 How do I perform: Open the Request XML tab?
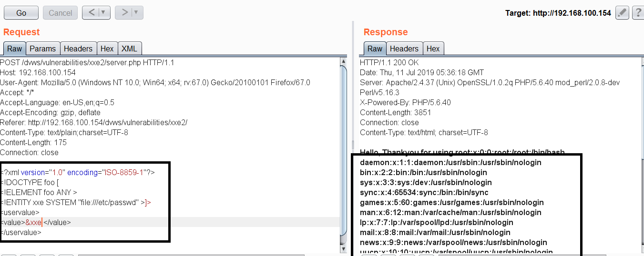[129, 49]
